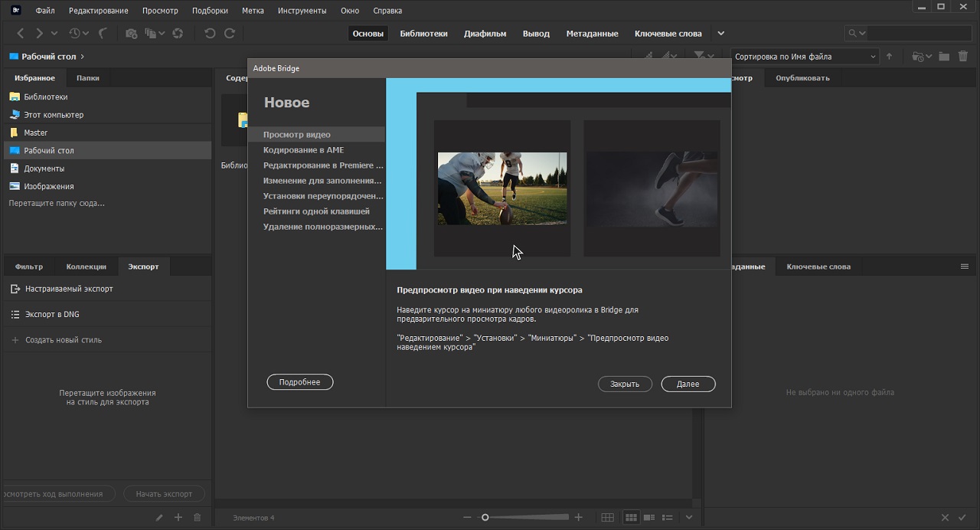
Task: Select 'Кодирование в AME' in the feature list
Action: click(304, 150)
